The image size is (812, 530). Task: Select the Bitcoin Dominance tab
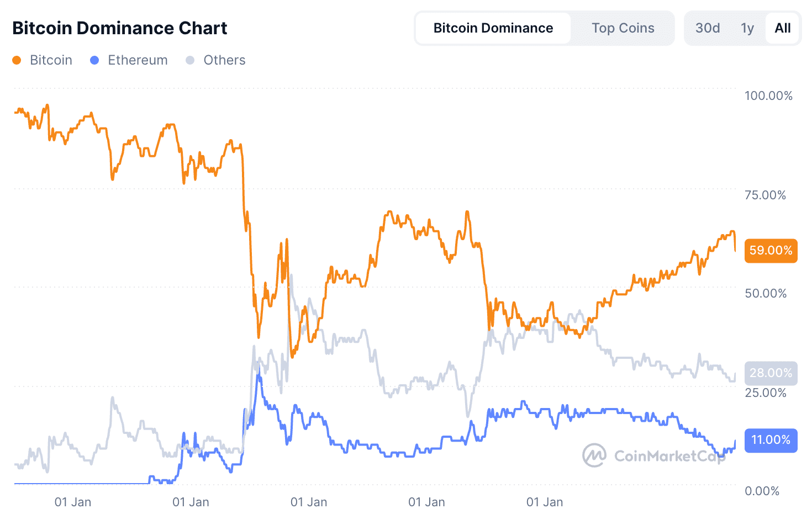(493, 28)
